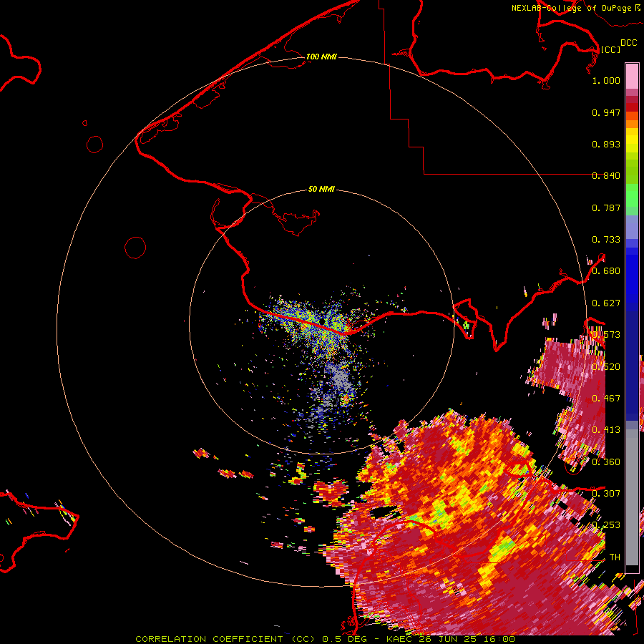Click the 0.680 legend value

click(606, 271)
